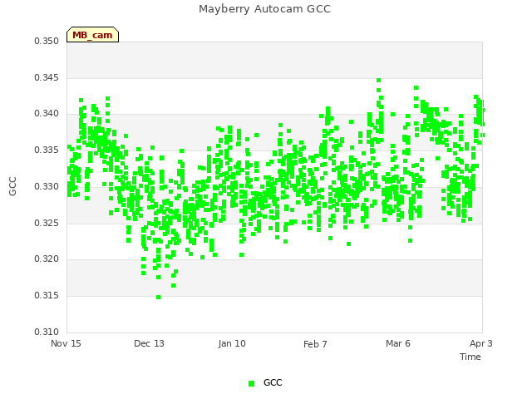Click the highest data point near 0.345
This screenshot has width=532, height=399.
[x=379, y=81]
